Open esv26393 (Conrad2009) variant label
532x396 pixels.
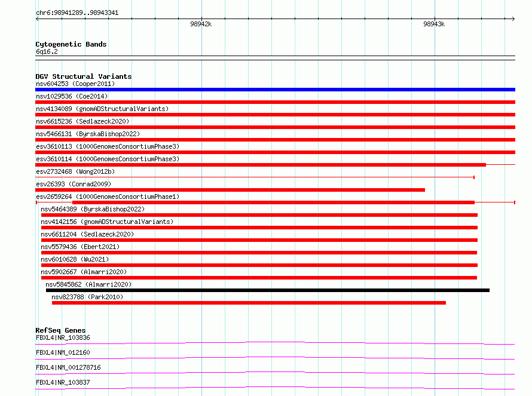74,184
